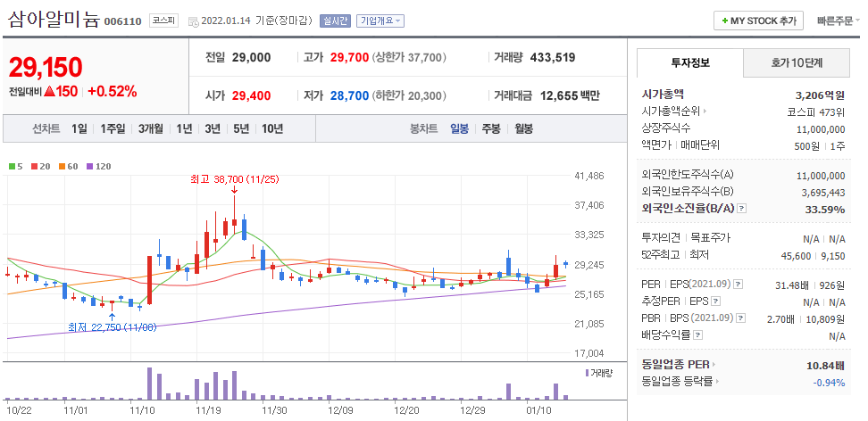Click the 상장주식수 value 11,000,000
This screenshot has width=868, height=421.
pyautogui.click(x=821, y=129)
